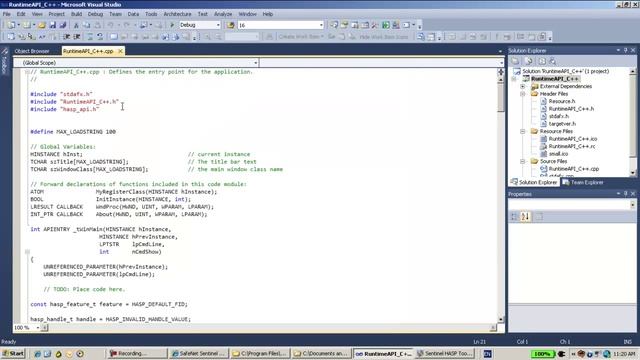
Task: Collapse the Source Files folder
Action: tap(523, 162)
